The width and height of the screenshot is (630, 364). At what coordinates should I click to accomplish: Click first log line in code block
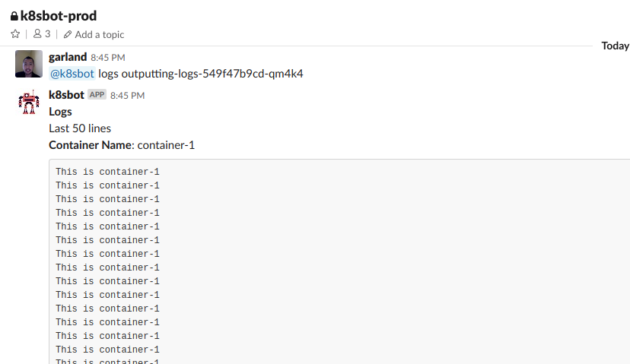pos(108,172)
